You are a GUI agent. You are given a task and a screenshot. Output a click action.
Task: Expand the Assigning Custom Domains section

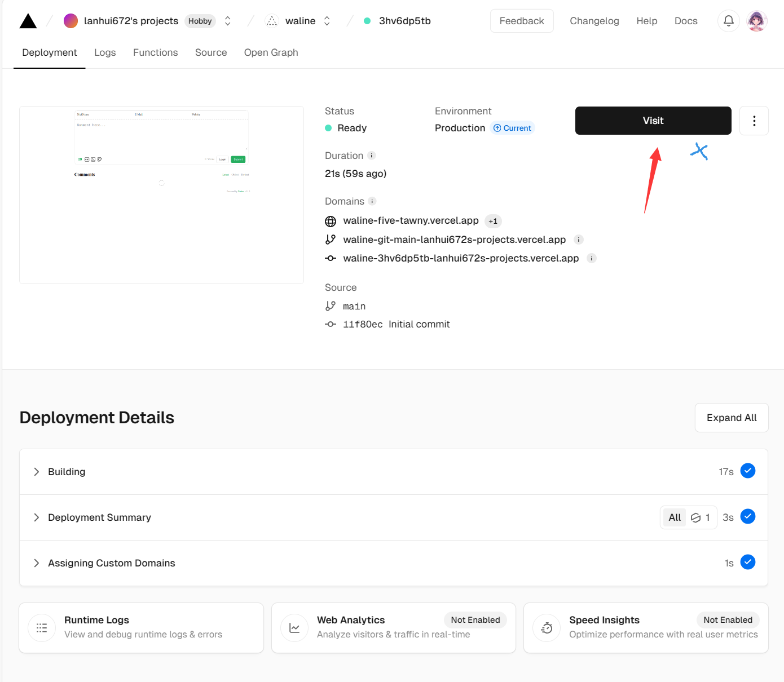click(x=37, y=563)
